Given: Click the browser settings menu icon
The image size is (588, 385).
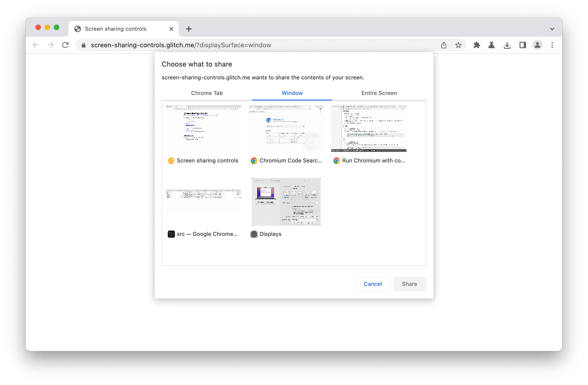Looking at the screenshot, I should pos(552,45).
